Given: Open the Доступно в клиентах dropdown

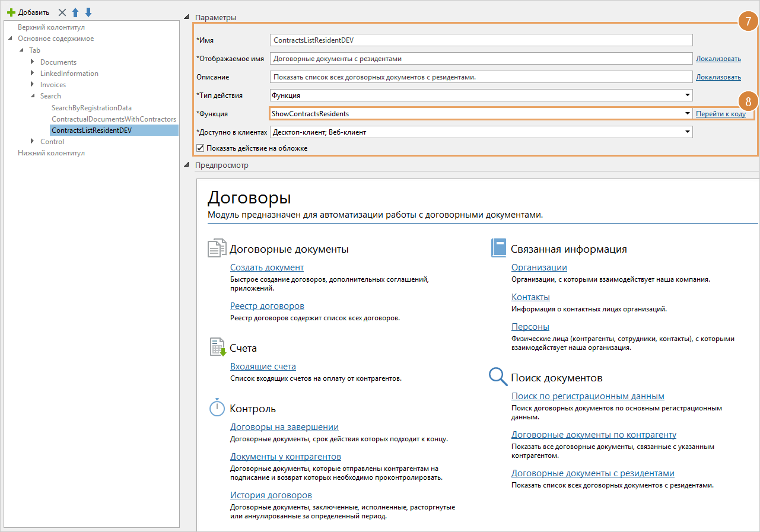Looking at the screenshot, I should pos(687,132).
